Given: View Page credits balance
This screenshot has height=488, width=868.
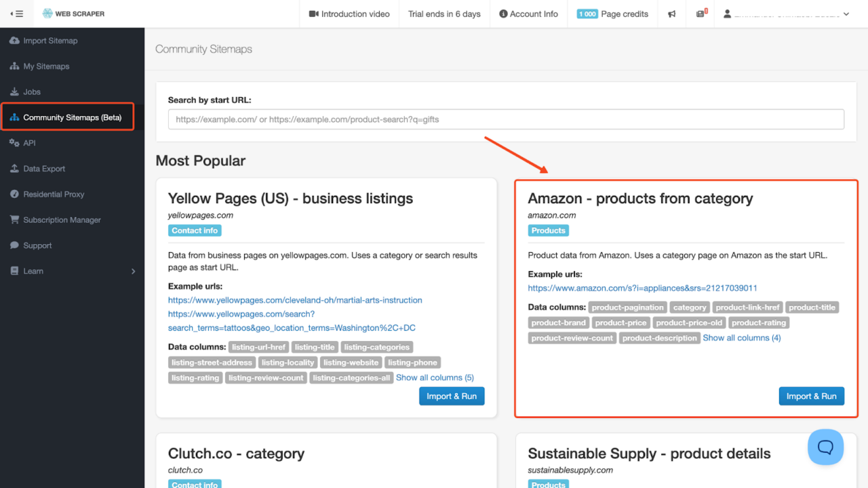Looking at the screenshot, I should (x=612, y=14).
